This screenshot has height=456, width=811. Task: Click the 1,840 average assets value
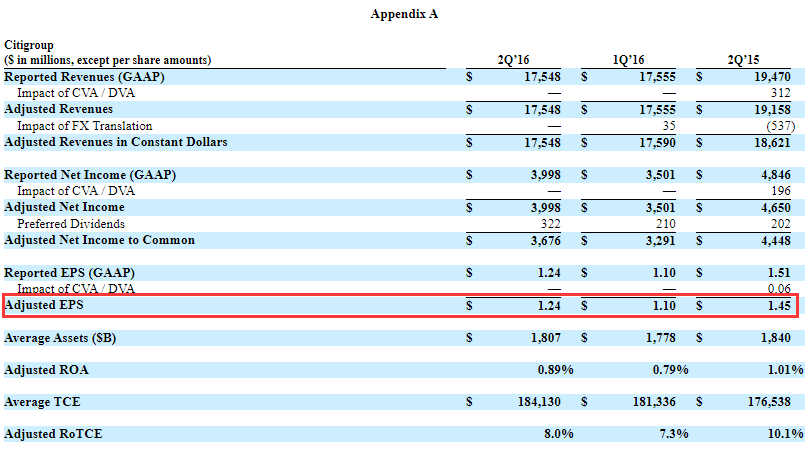[776, 338]
